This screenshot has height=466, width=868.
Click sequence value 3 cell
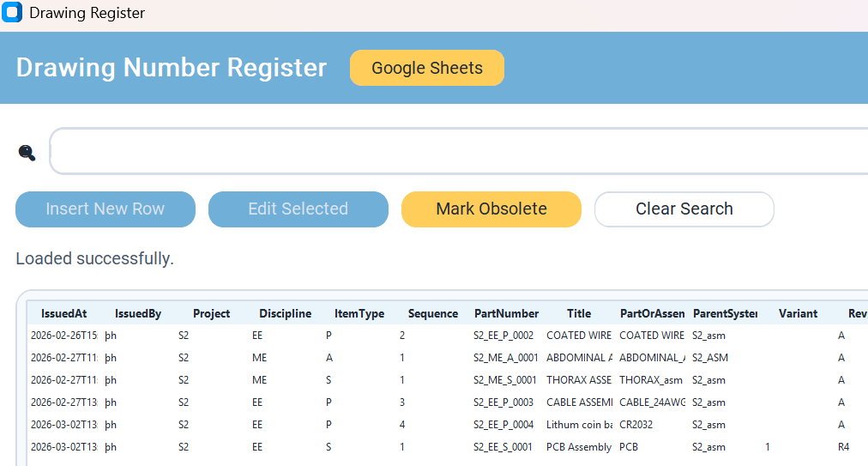tap(402, 402)
